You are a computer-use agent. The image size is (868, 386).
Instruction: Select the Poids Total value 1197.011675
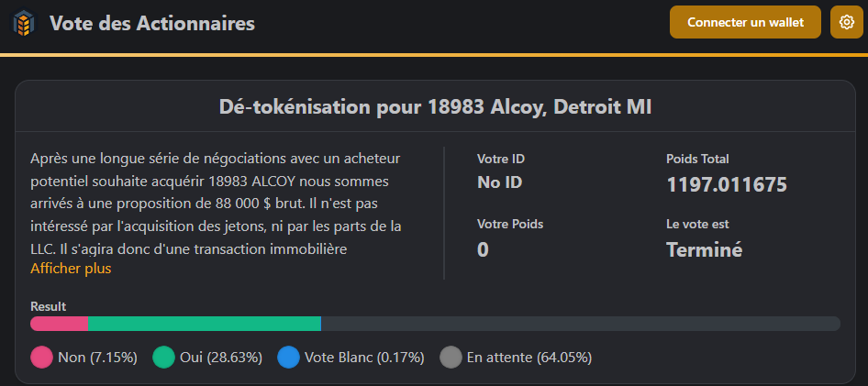point(726,184)
